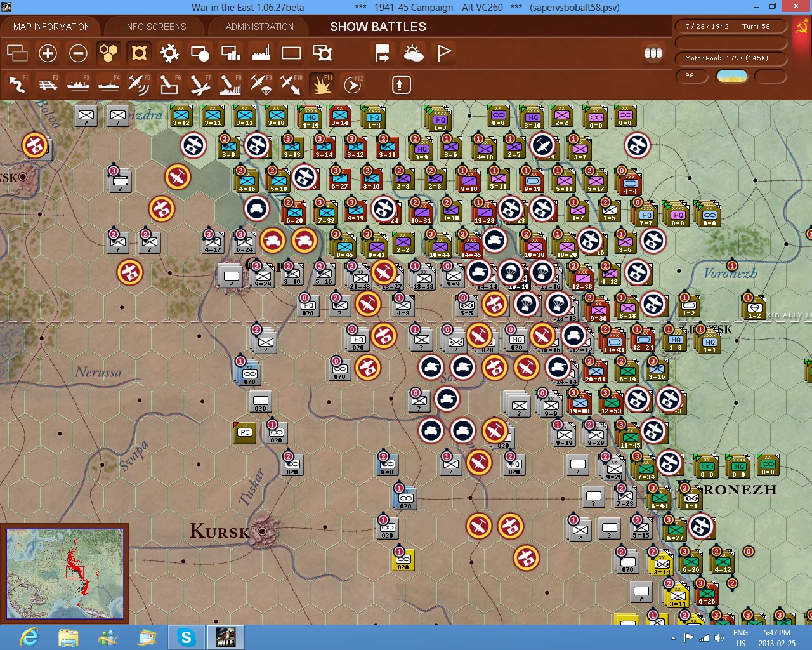Click the three-cylinders stack icon
Viewport: 812px width, 650px height.
click(653, 53)
